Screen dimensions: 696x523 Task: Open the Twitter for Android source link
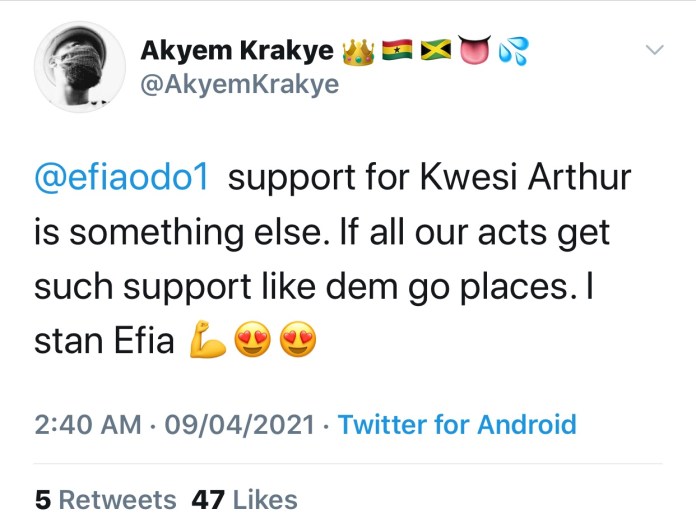(457, 424)
